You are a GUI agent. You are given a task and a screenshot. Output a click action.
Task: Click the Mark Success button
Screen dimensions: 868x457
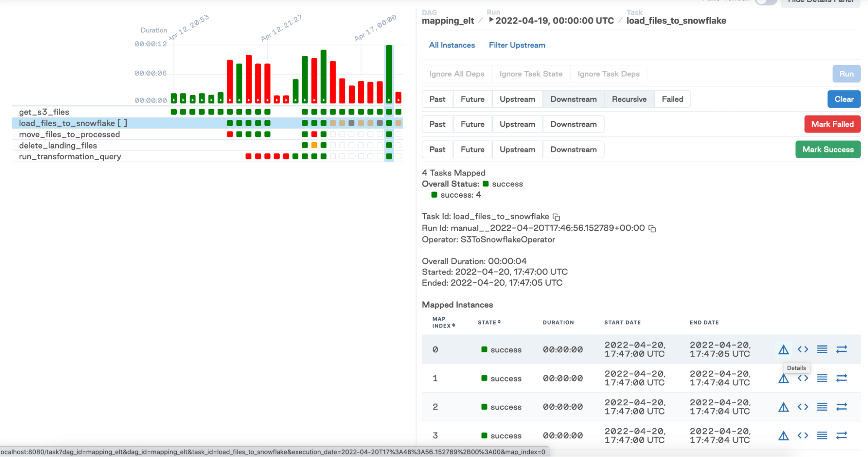pos(828,149)
